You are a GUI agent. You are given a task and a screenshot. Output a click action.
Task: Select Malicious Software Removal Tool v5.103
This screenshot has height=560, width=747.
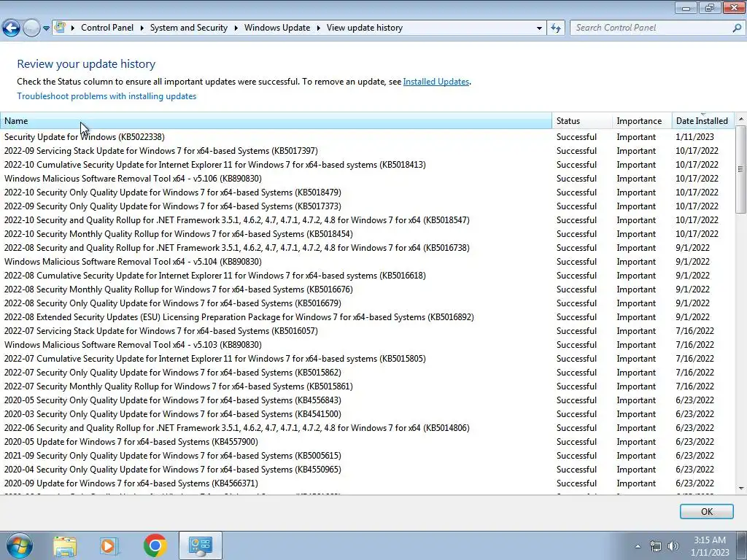(x=367, y=345)
